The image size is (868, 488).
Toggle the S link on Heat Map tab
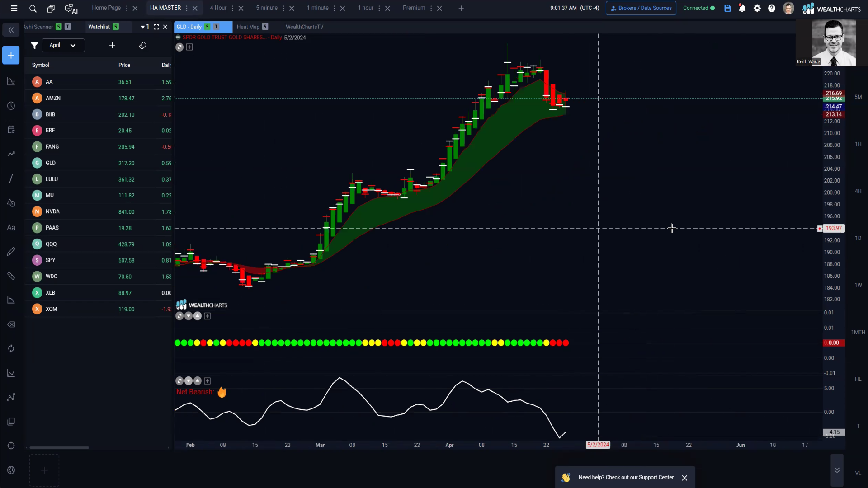coord(265,27)
